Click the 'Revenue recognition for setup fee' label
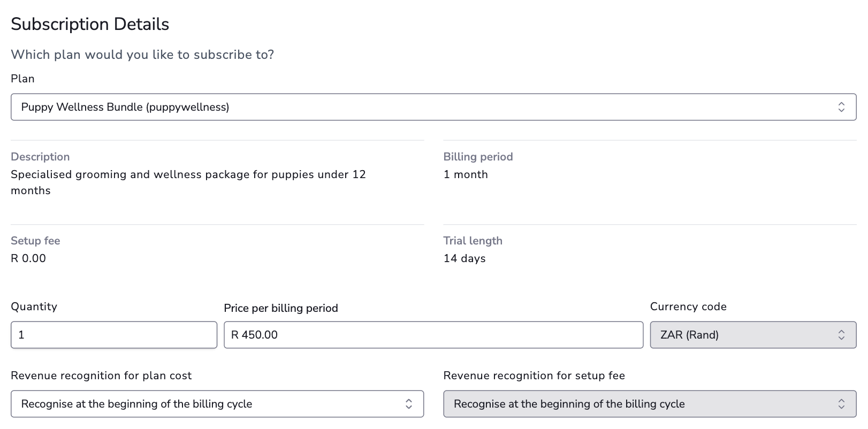The image size is (868, 429). (534, 376)
